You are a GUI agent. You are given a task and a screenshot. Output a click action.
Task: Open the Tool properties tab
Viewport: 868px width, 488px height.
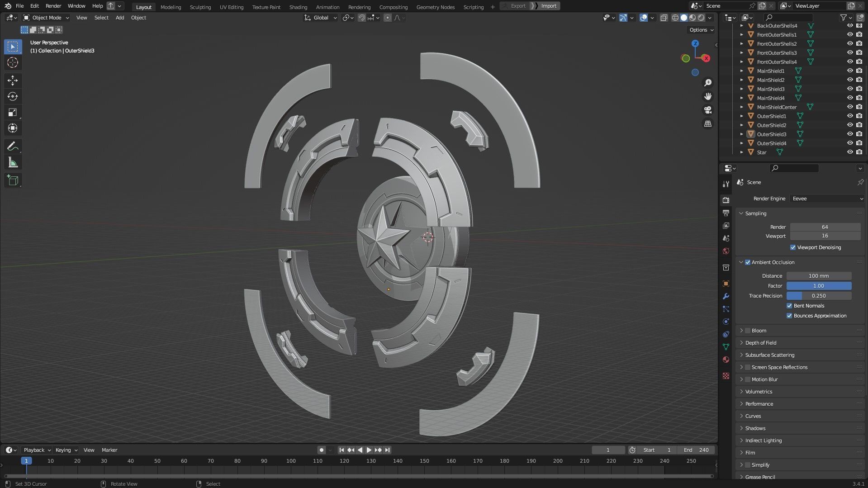click(726, 184)
